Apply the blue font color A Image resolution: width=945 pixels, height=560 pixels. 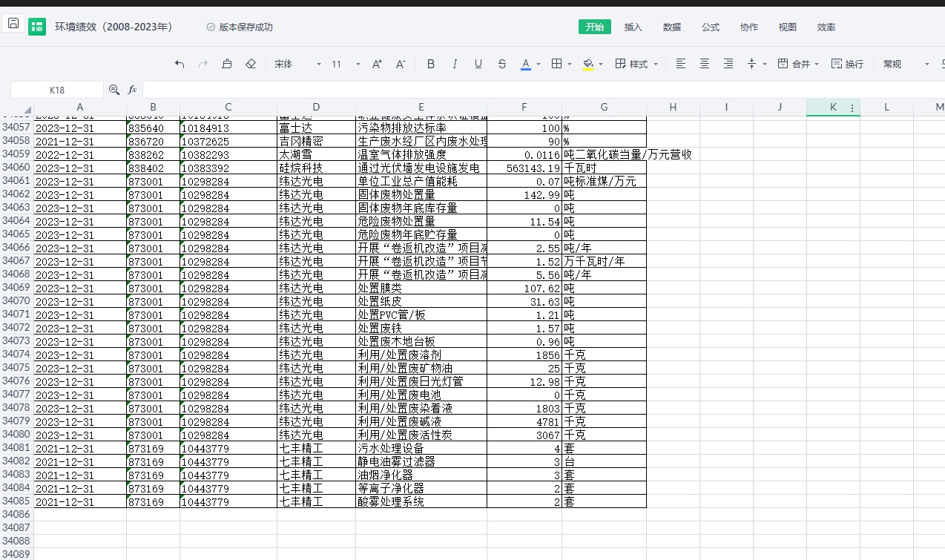click(x=526, y=65)
